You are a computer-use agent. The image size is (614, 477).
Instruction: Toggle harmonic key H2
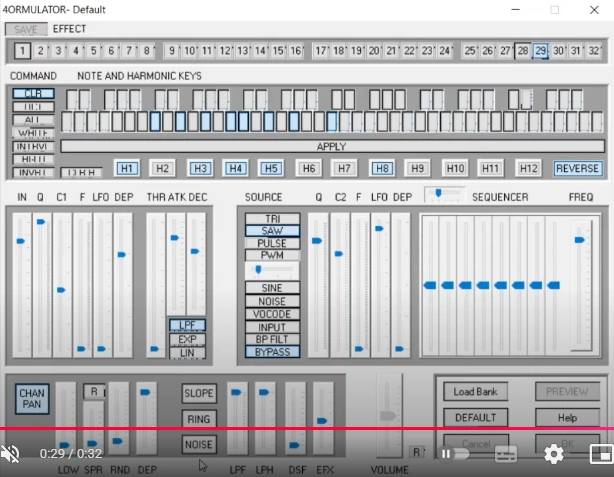[162, 168]
